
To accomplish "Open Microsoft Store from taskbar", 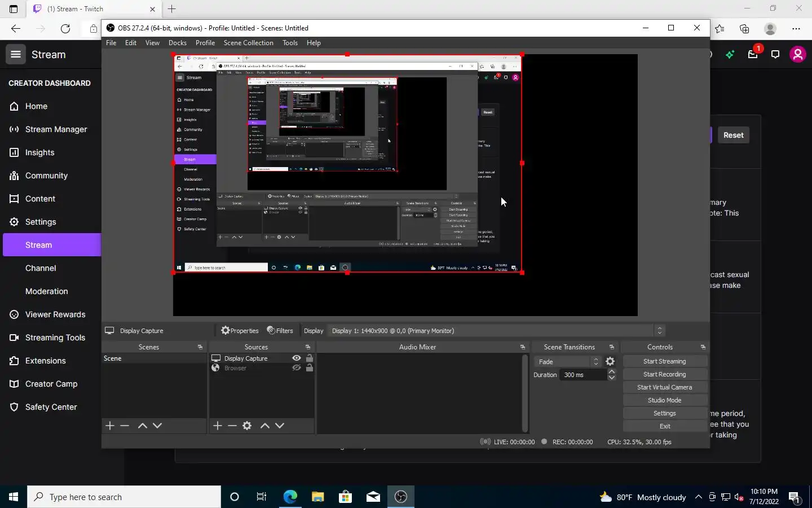I will 345,497.
